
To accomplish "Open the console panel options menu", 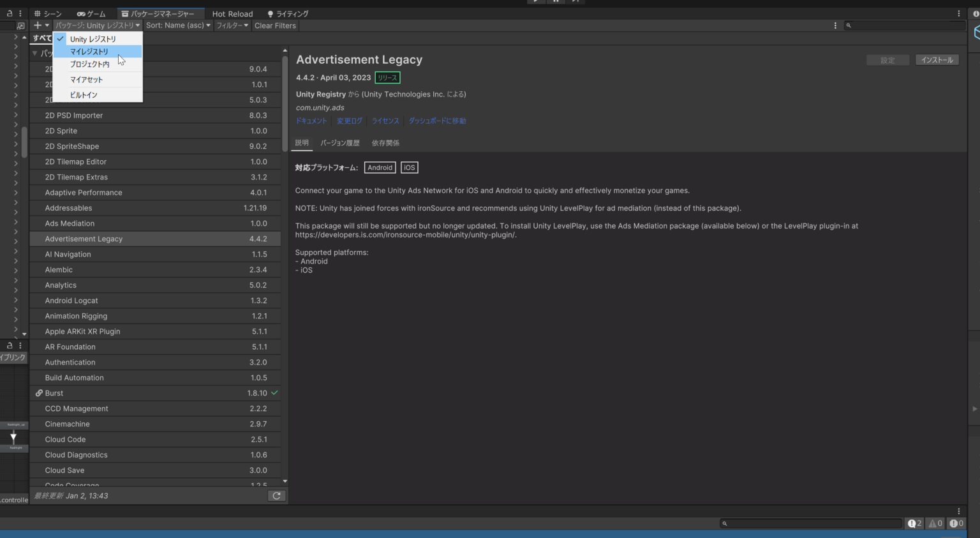I will click(x=959, y=511).
